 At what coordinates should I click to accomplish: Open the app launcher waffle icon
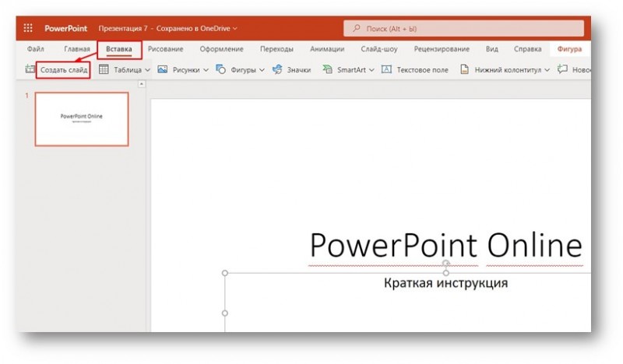click(x=28, y=28)
